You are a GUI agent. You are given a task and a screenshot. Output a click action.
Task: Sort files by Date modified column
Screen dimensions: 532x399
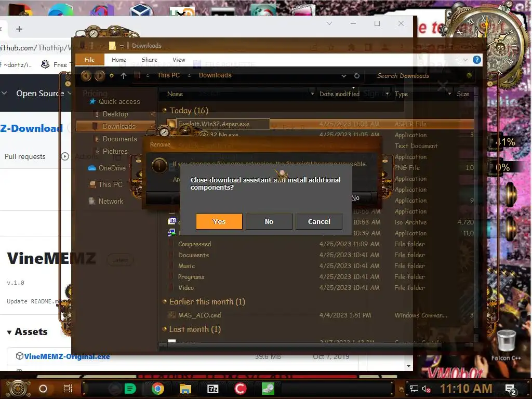(x=339, y=94)
